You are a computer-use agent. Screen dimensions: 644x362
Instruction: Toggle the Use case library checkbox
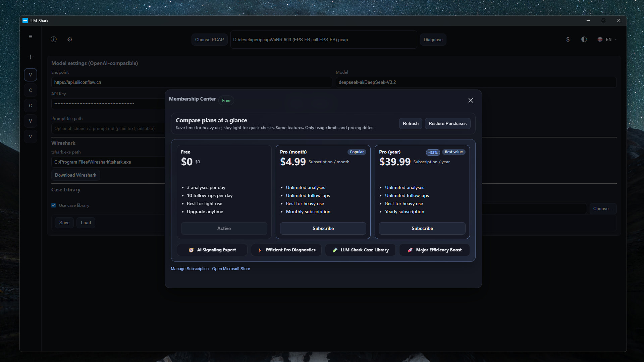[x=54, y=205]
